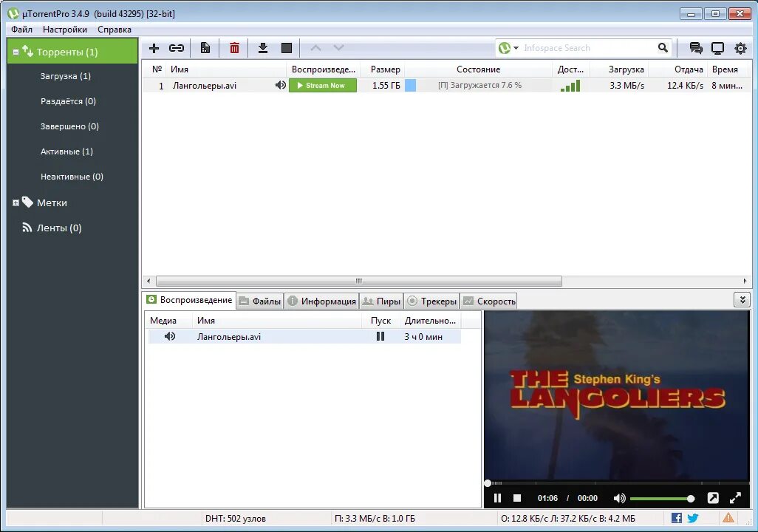Open Preferences gear icon
The image size is (758, 532).
(740, 48)
